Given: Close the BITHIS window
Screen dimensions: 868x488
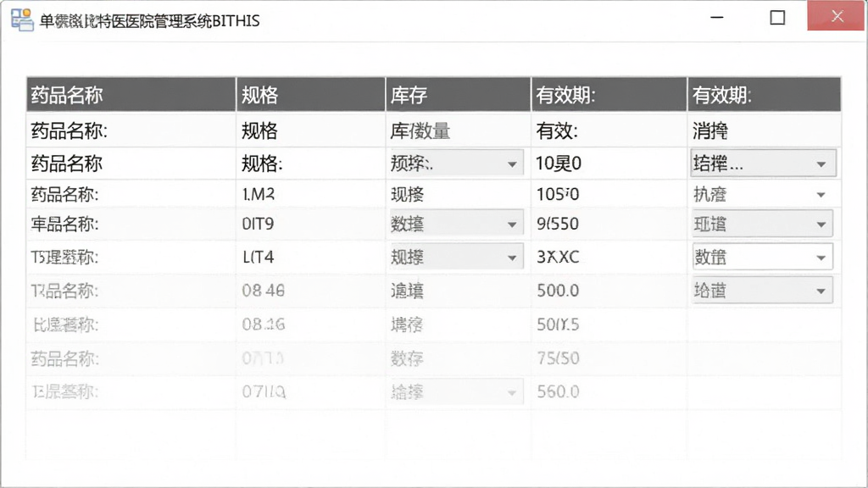Looking at the screenshot, I should 837,17.
